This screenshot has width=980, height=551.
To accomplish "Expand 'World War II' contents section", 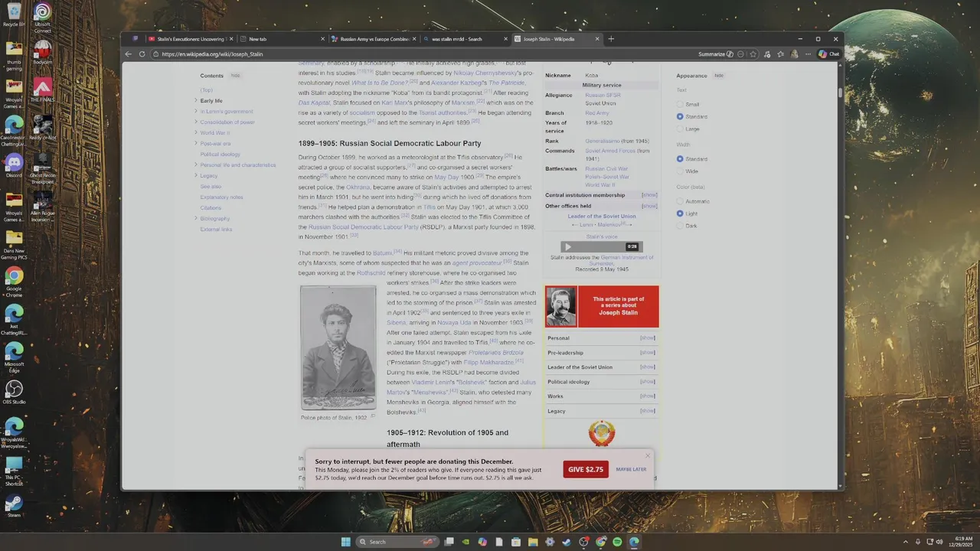I will tap(196, 132).
